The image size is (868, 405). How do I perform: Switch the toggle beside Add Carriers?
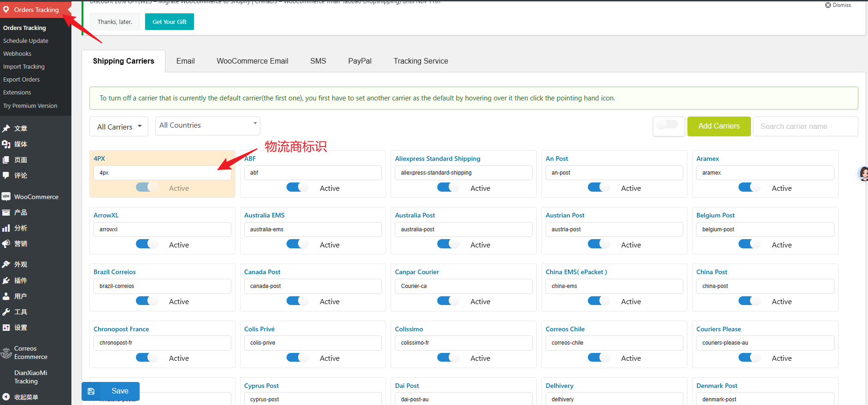[668, 125]
